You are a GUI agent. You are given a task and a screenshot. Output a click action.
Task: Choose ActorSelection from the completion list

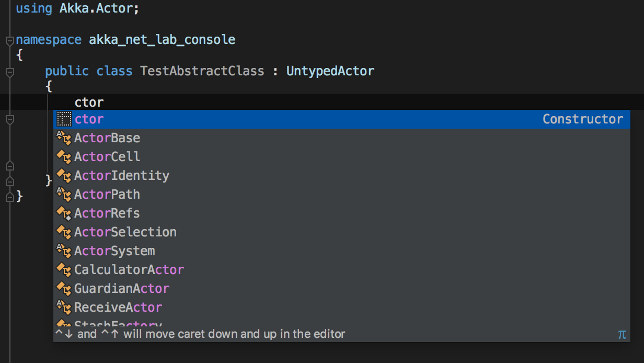125,232
